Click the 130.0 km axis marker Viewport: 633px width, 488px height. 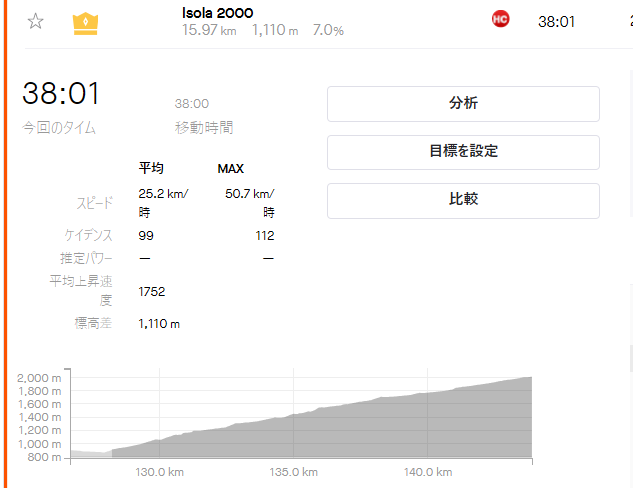pyautogui.click(x=157, y=472)
